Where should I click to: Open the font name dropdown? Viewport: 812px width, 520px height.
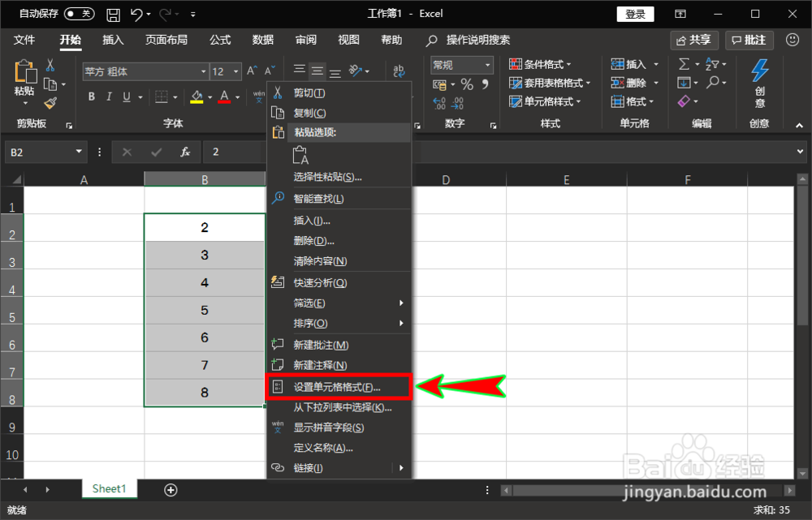(x=203, y=72)
